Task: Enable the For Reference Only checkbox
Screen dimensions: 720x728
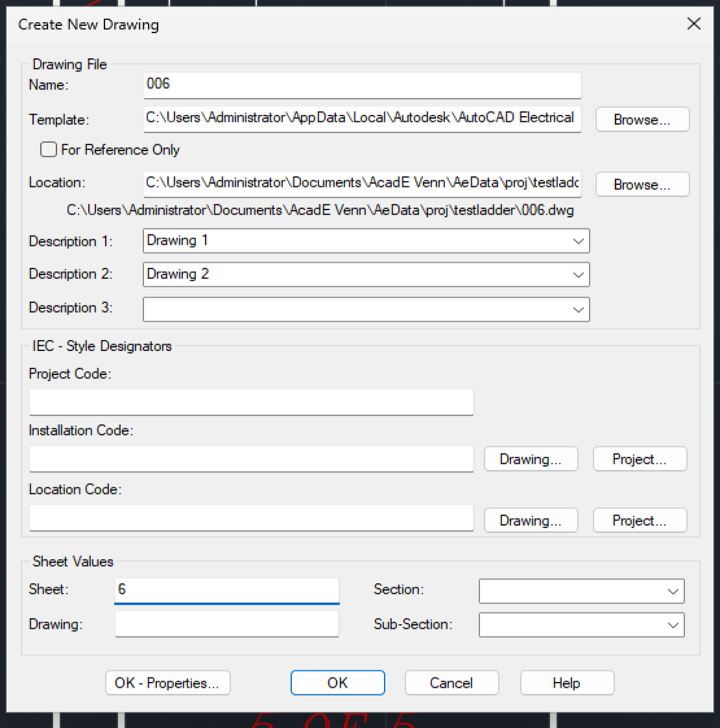Action: (49, 150)
